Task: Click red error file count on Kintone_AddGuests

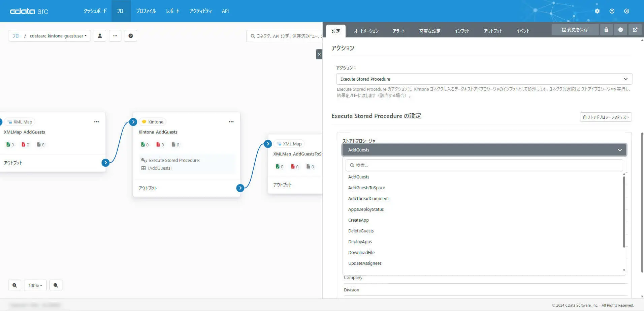Action: point(160,145)
